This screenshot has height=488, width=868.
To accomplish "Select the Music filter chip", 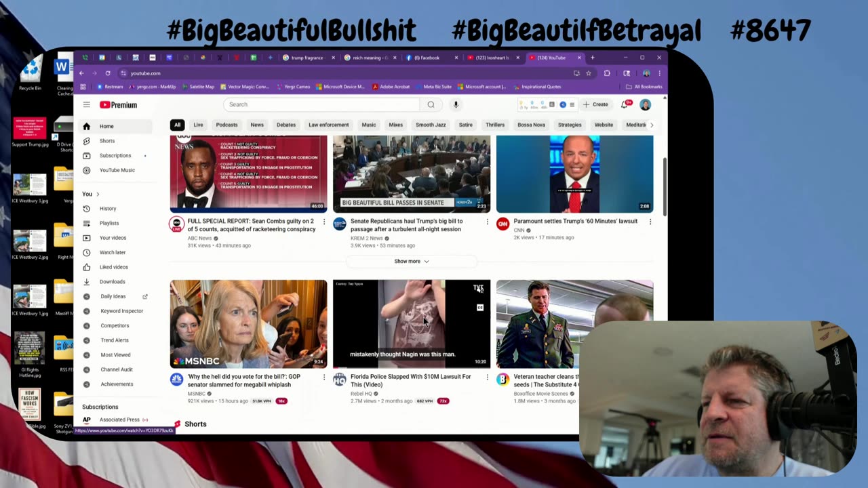I will point(369,125).
